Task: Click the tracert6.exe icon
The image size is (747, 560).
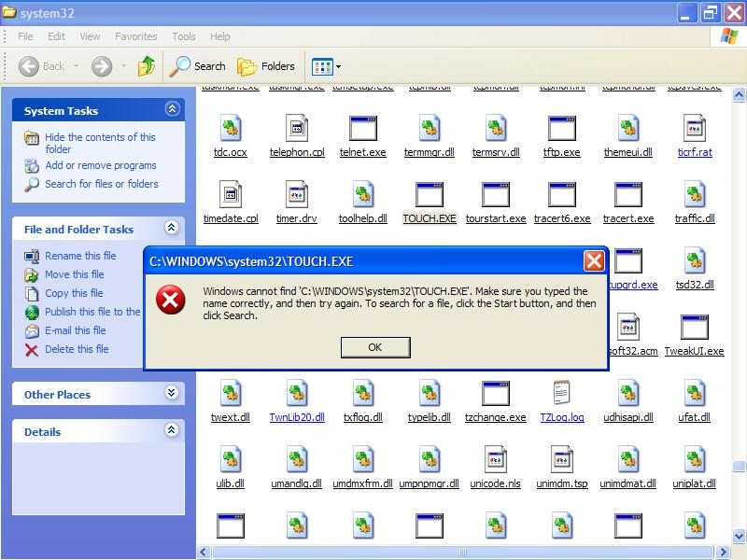Action: [x=562, y=194]
